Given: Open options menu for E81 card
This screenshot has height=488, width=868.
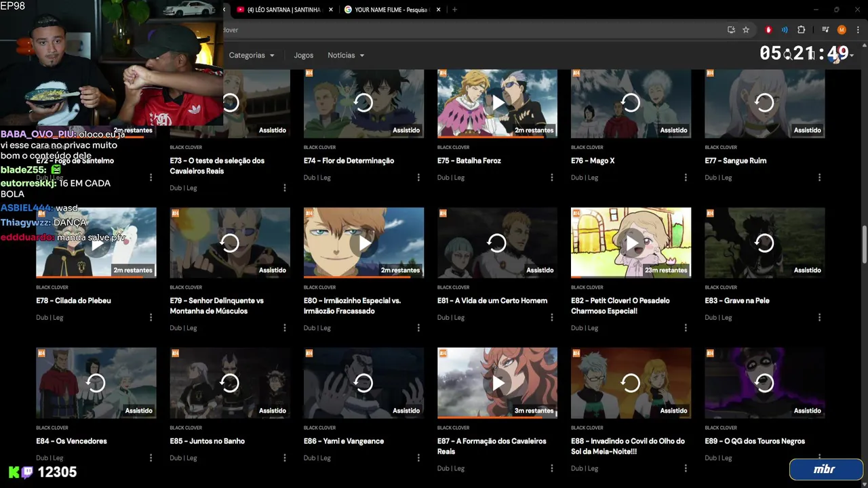Looking at the screenshot, I should (552, 317).
